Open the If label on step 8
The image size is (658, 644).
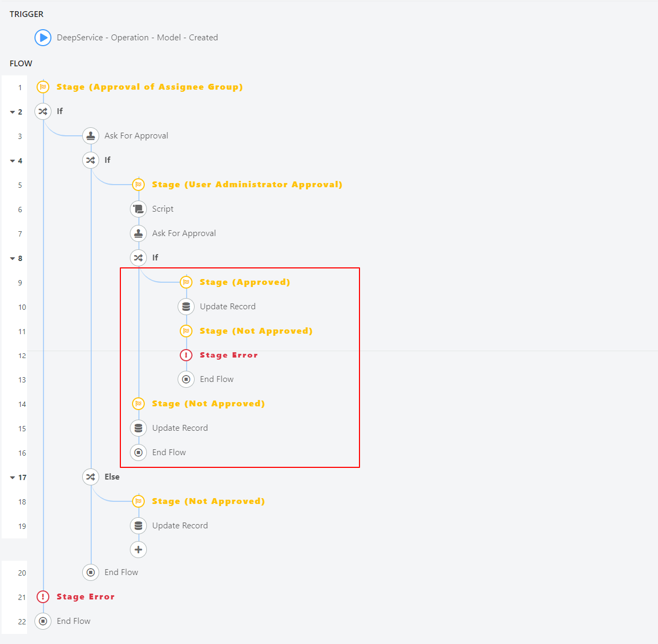155,258
